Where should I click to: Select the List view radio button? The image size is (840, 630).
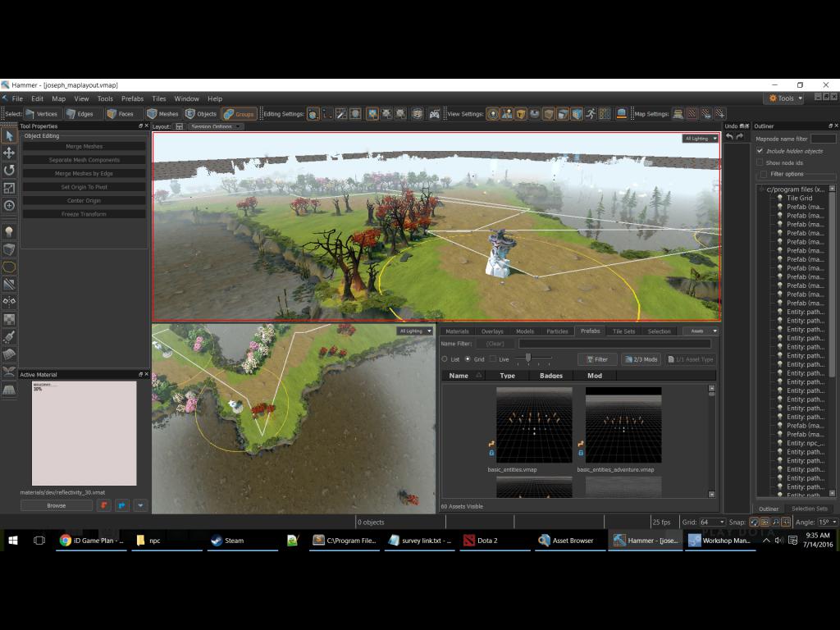445,359
